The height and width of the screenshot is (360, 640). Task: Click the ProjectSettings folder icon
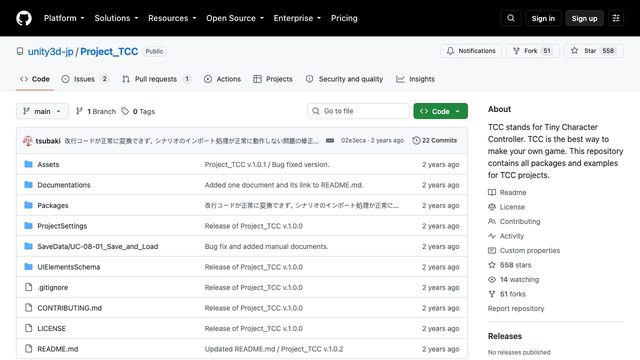click(28, 225)
